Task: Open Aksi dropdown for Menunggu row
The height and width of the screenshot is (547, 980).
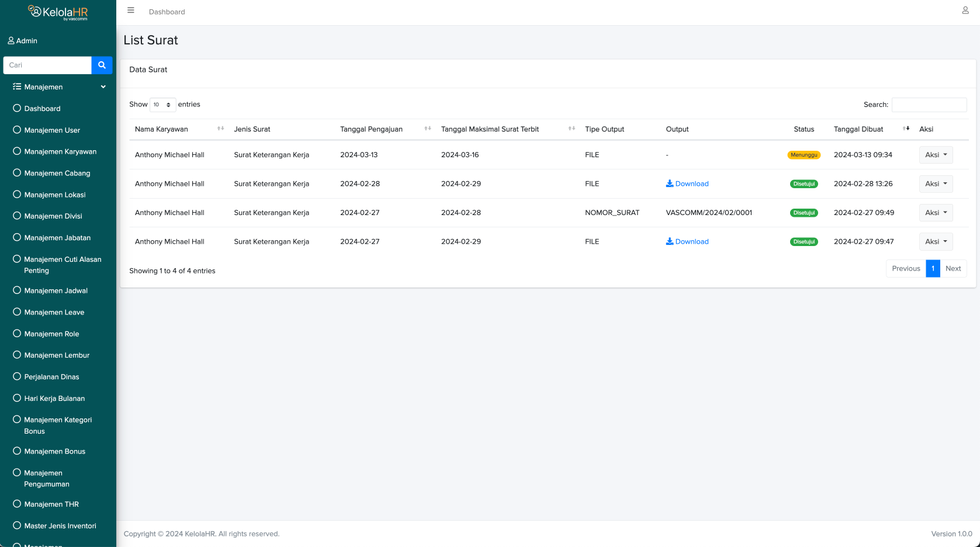Action: tap(936, 155)
